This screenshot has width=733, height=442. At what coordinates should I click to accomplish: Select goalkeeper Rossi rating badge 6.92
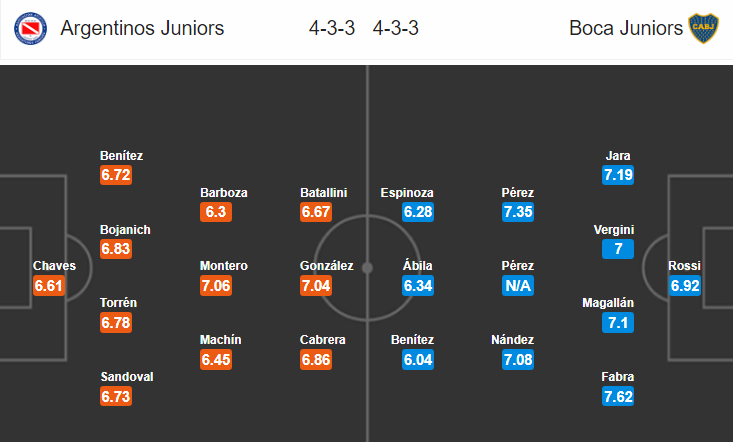[685, 285]
